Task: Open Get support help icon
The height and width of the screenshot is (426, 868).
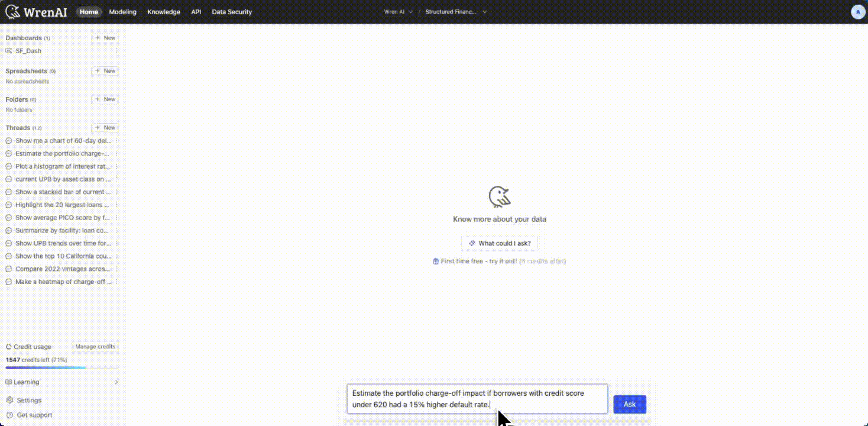Action: coord(9,415)
